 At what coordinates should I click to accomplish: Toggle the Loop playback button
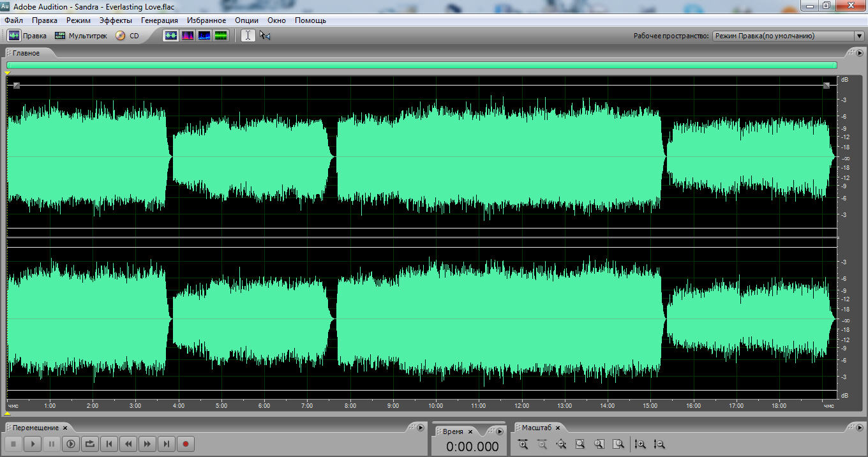pos(90,444)
